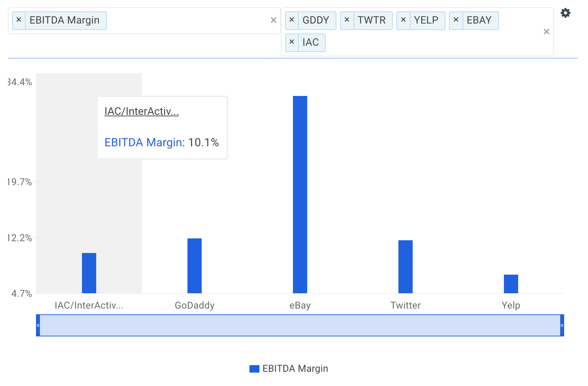Viewport: 588px width, 386px height.
Task: Open IAC/InterActiv... link in tooltip
Action: 141,111
